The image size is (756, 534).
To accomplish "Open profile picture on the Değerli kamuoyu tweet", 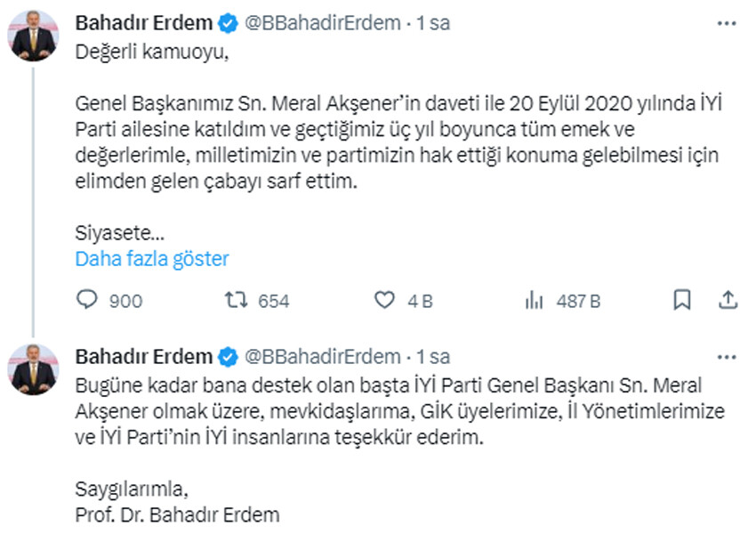I will tap(34, 36).
